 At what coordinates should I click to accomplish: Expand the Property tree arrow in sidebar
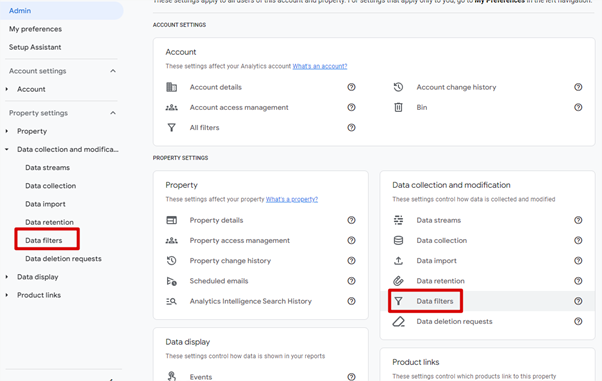click(7, 131)
